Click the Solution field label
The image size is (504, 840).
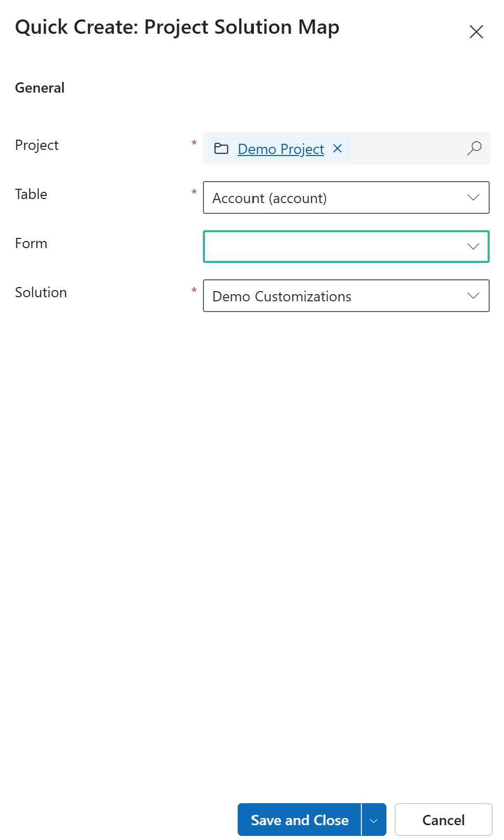(41, 292)
